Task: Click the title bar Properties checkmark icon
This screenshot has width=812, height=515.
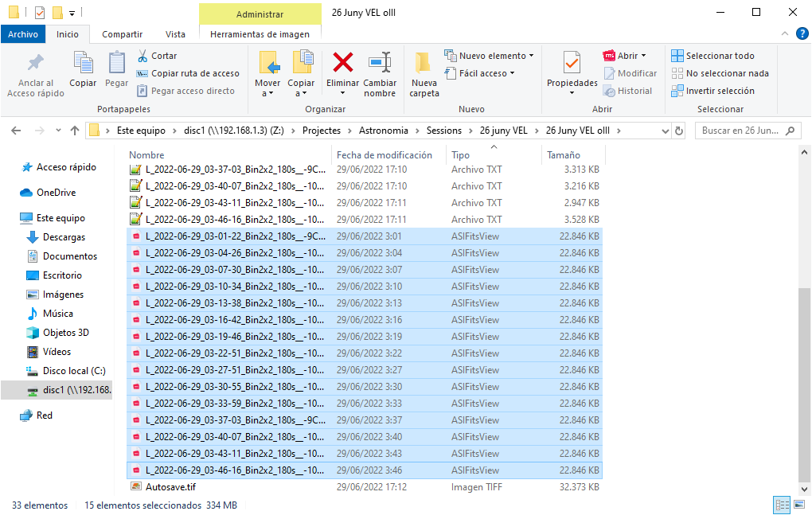Action: click(40, 13)
